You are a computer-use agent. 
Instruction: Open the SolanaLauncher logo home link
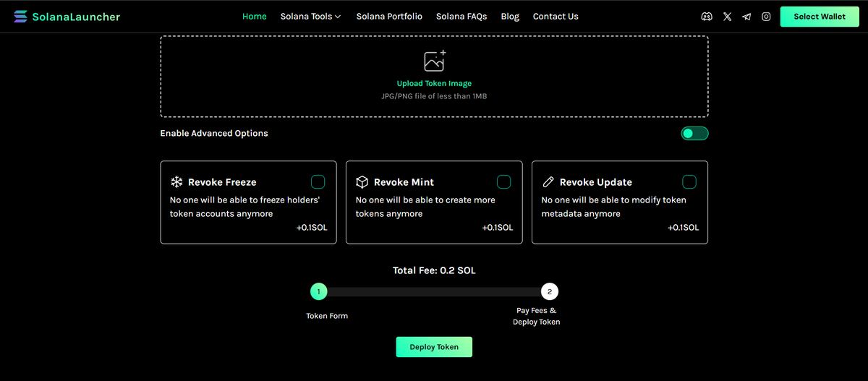tap(67, 17)
